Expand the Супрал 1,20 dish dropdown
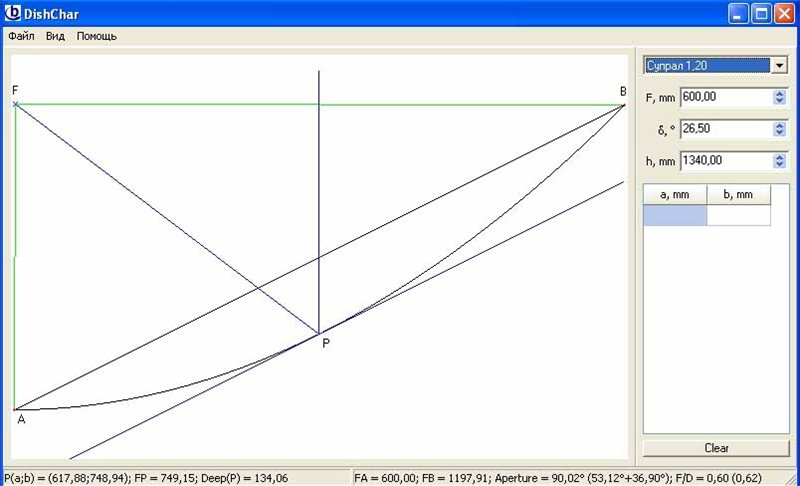Viewport: 800px width, 486px height. pos(779,65)
